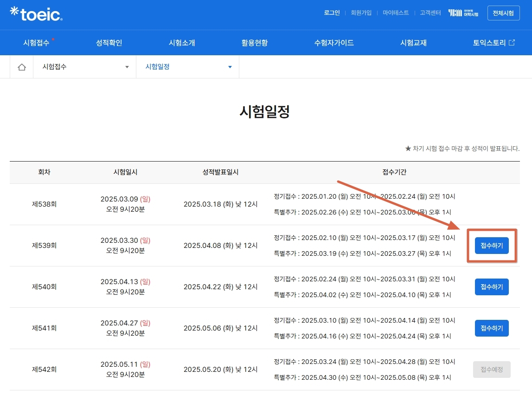Click the 회원가입 link

(361, 13)
